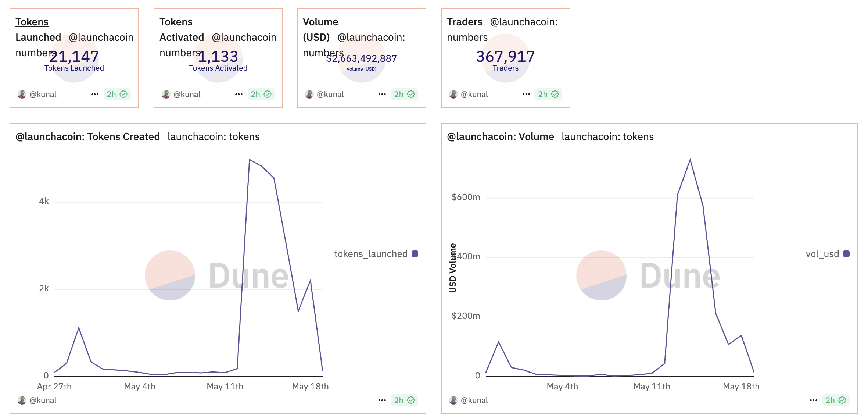Open three-dot menu on Volume chart
868x420 pixels.
pos(814,400)
